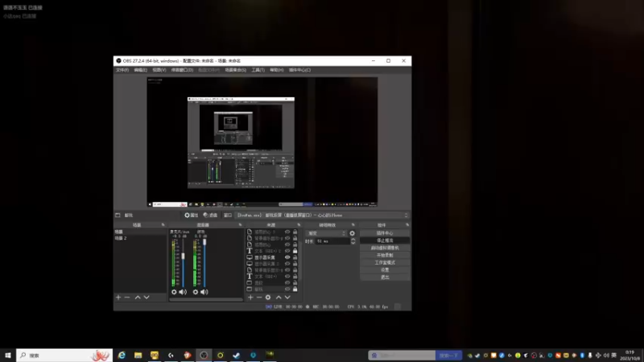The height and width of the screenshot is (362, 644).
Task: Toggle lock on 显示器采集 source
Action: coord(295,257)
